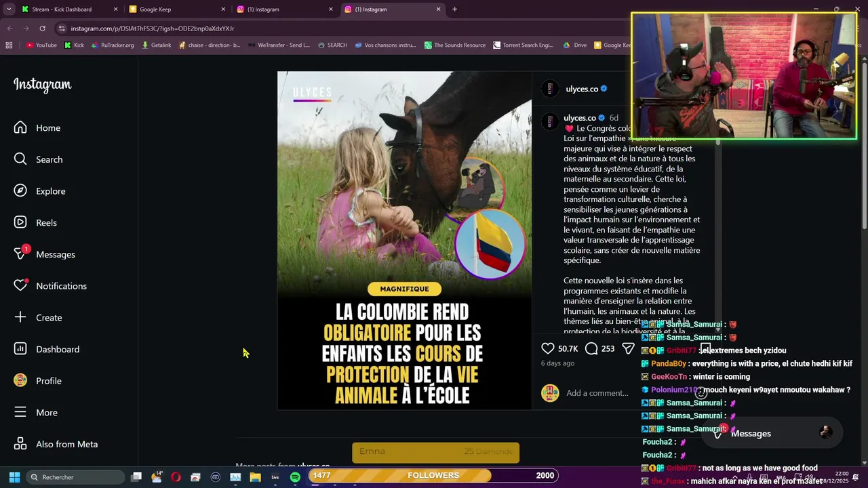Open ulyces.co profile from post header
The image size is (868, 488).
click(582, 89)
